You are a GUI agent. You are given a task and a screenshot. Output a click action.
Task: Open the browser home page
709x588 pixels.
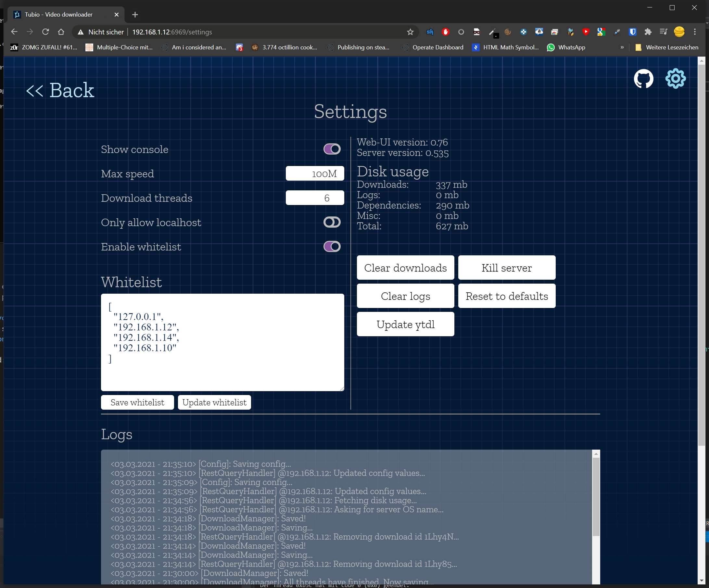[61, 32]
